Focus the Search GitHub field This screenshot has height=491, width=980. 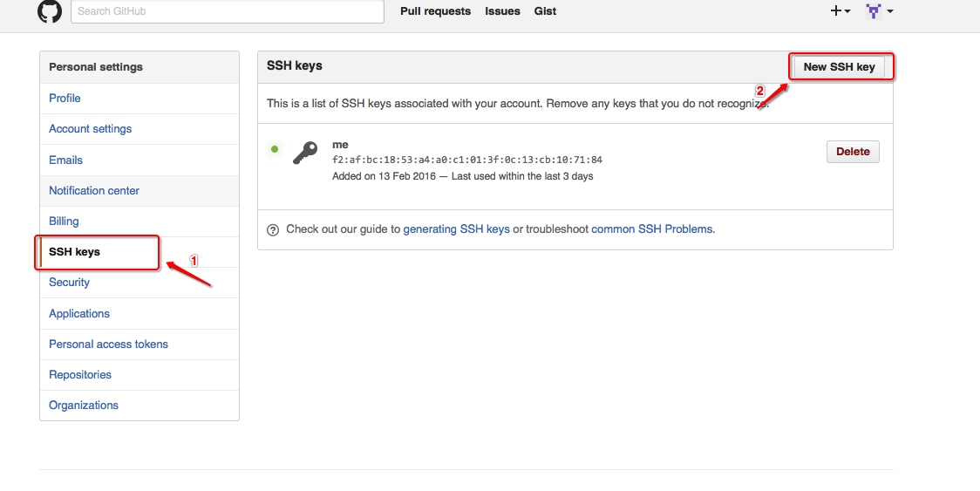228,11
